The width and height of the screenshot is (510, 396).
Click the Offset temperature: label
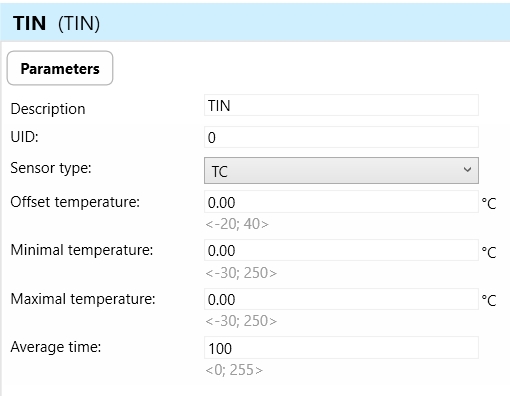[x=75, y=202]
